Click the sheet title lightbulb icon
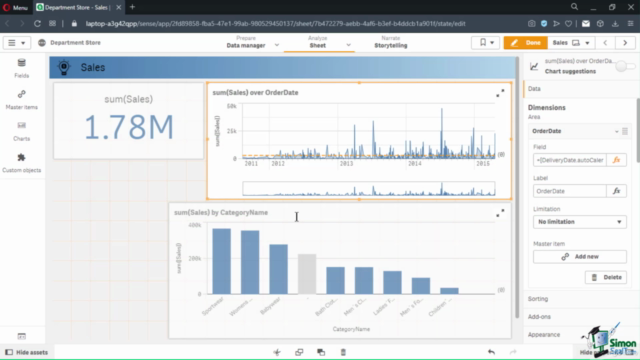This screenshot has width=640, height=360. [64, 67]
